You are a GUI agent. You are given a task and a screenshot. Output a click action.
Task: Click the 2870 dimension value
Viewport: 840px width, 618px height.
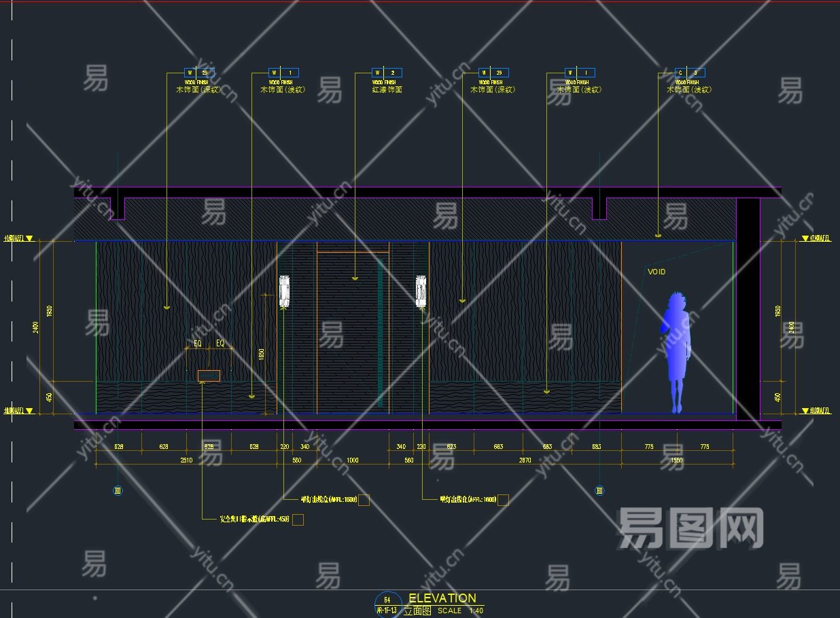tap(525, 460)
